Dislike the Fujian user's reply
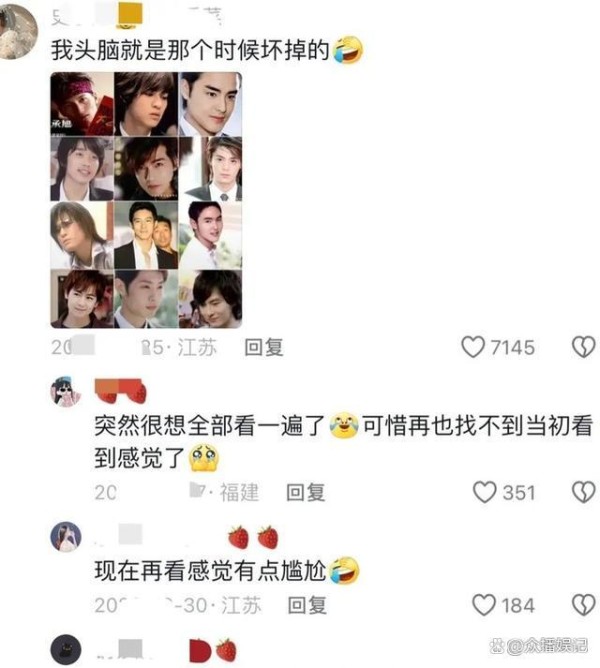Viewport: 600px width, 668px height. (583, 492)
